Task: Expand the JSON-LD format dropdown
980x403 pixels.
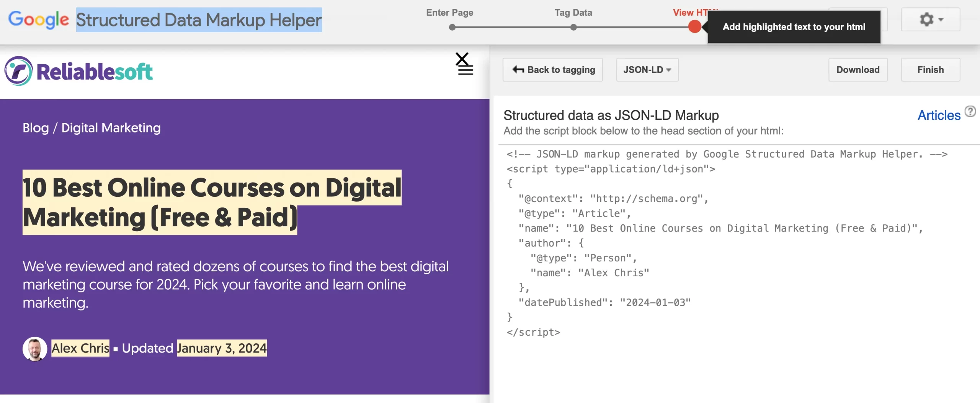Action: pyautogui.click(x=647, y=70)
